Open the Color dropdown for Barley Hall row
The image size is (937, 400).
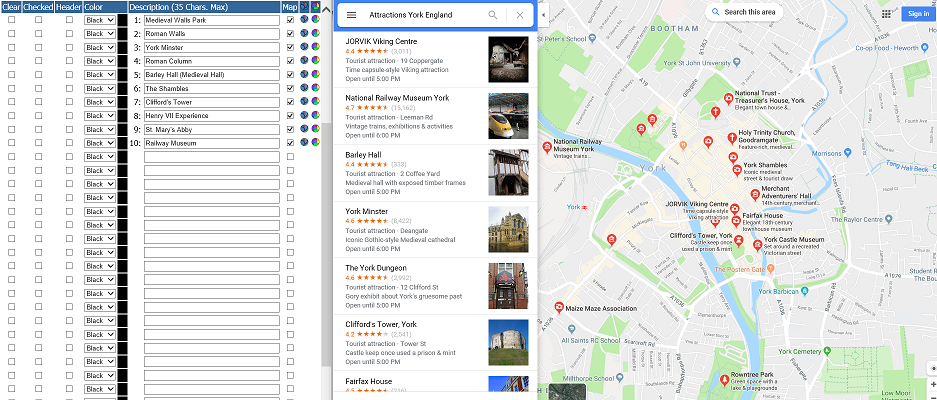(100, 75)
